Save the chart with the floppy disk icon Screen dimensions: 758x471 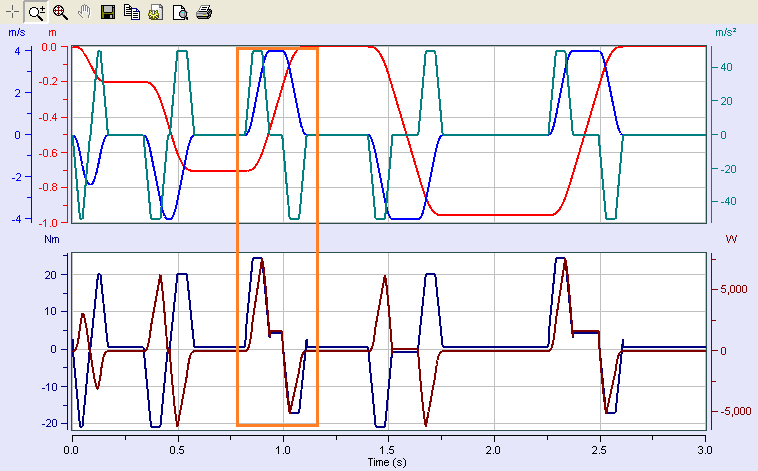pos(109,12)
